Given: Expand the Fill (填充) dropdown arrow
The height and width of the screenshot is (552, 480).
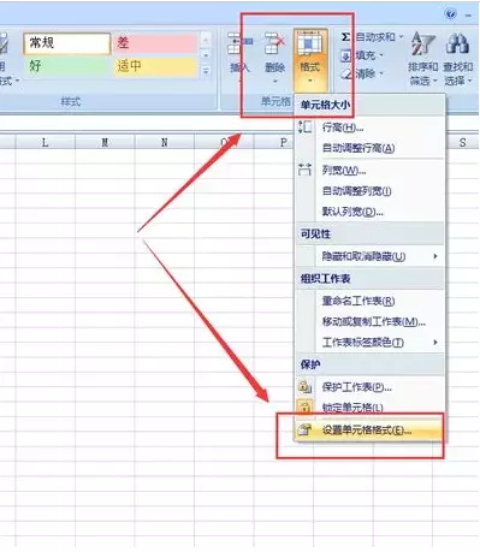Looking at the screenshot, I should point(381,56).
